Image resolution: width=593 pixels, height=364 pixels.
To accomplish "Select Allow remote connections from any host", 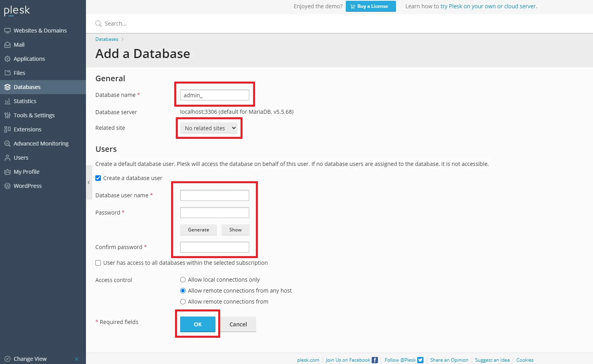I will (183, 291).
